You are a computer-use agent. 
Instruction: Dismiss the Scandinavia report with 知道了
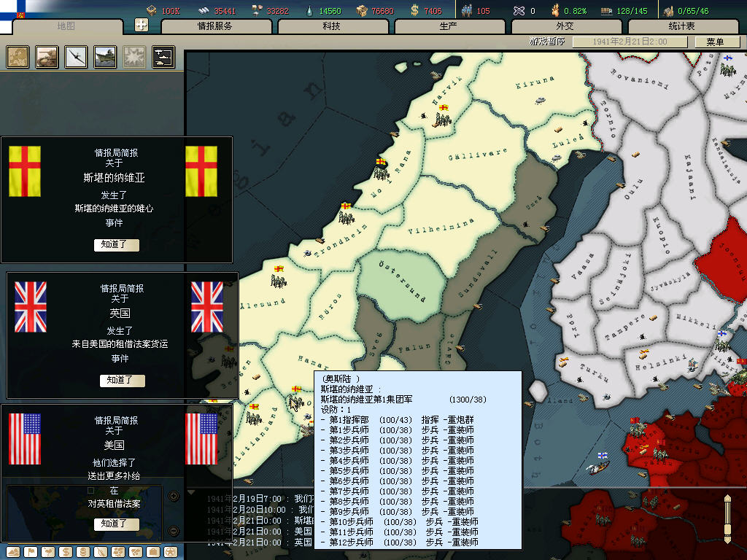[x=117, y=245]
